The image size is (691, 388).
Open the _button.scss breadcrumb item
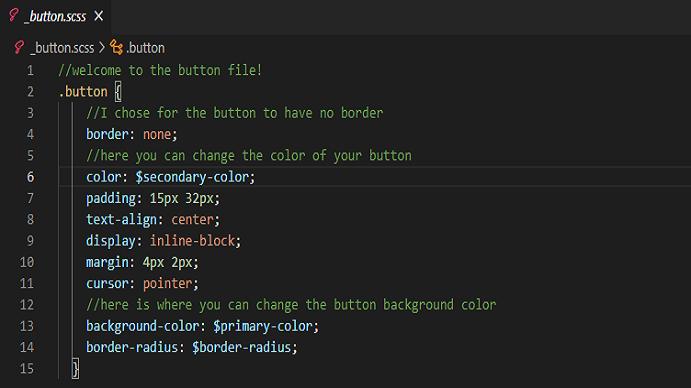[62, 48]
